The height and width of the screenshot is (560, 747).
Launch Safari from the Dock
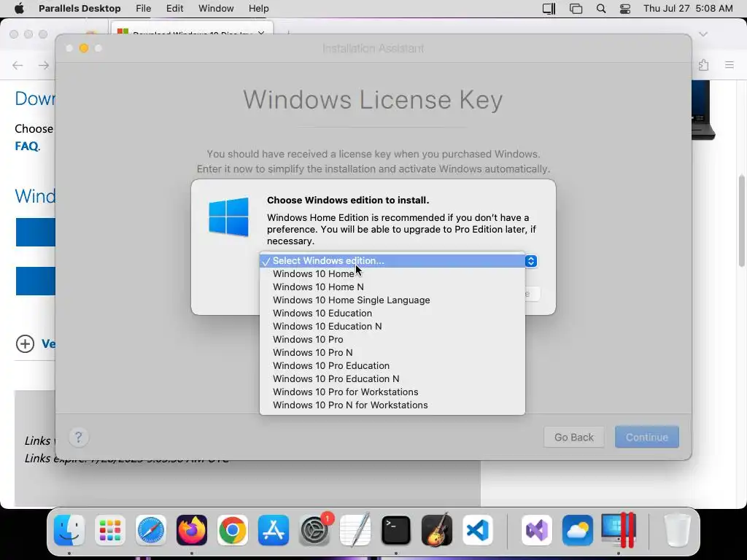click(x=151, y=530)
